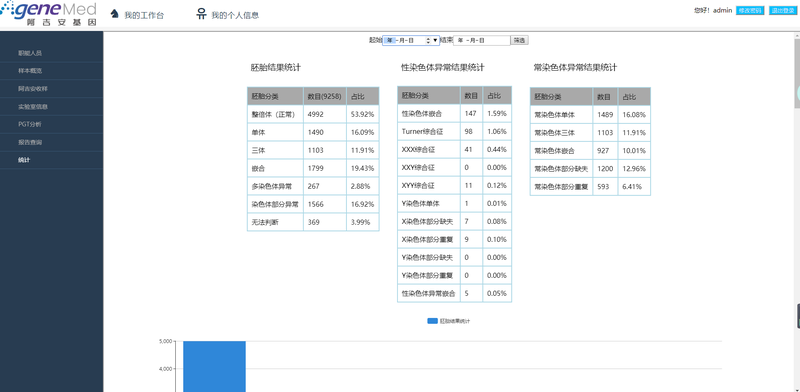Image resolution: width=800 pixels, height=392 pixels.
Task: Click 常染色体部分缺失 row label
Action: [x=562, y=168]
